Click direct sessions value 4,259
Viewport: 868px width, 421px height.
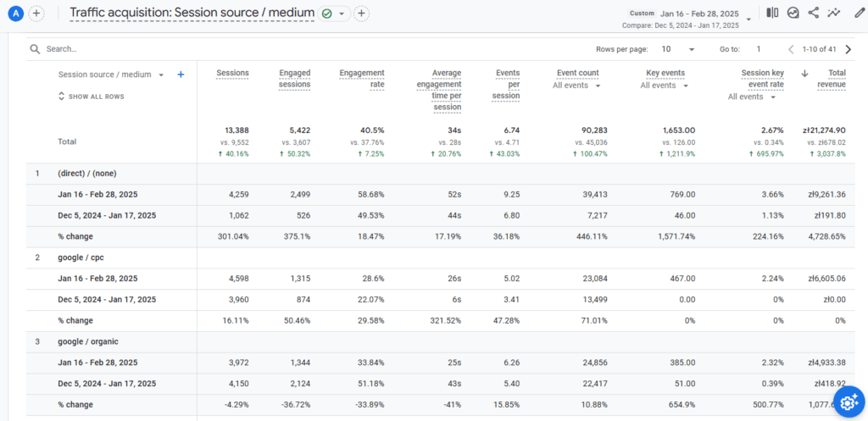click(x=239, y=195)
